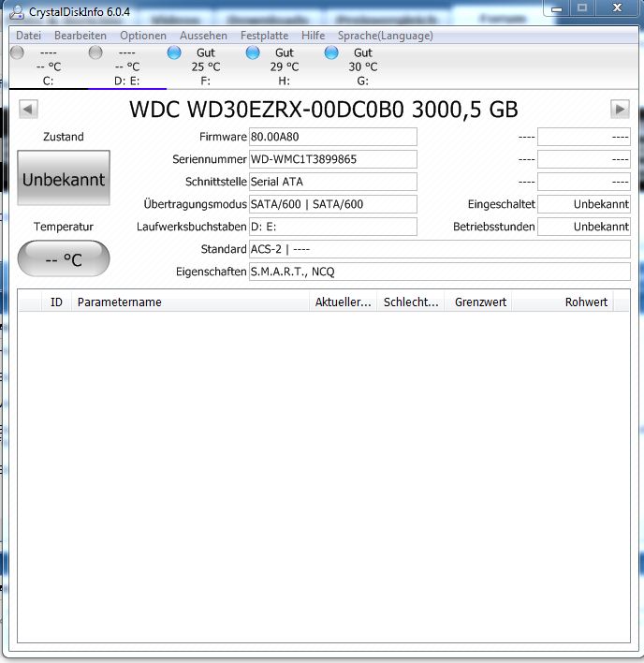Sort by Aktueller... column header

coord(343,302)
